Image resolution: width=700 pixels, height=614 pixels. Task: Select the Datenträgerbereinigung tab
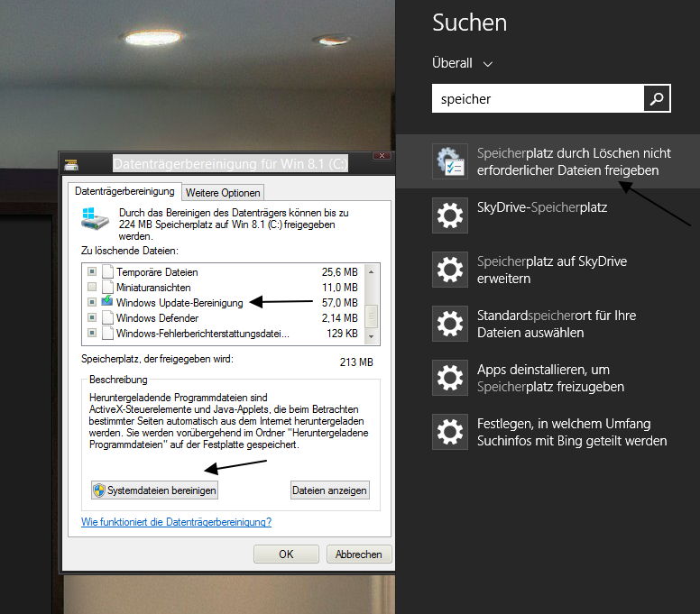124,191
